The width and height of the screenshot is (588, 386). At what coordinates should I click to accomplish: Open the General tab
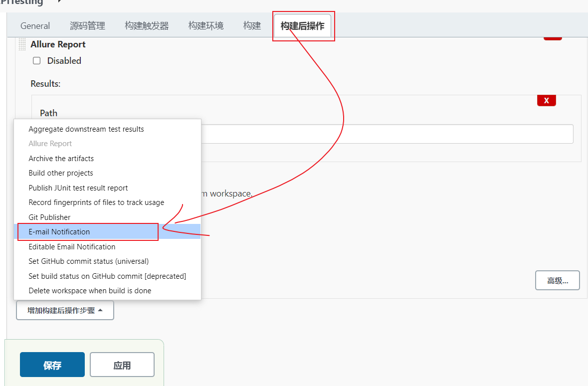point(35,26)
